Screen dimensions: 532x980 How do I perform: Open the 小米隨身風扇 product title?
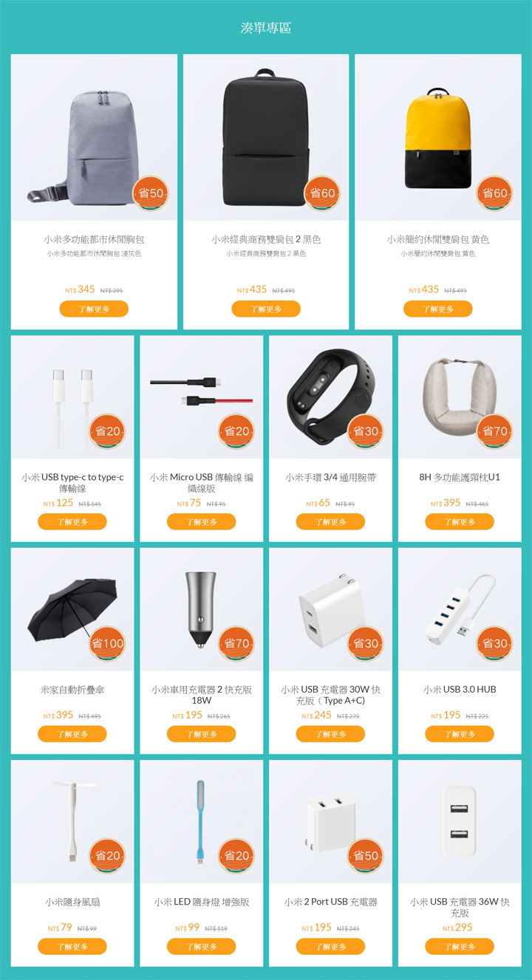(72, 902)
